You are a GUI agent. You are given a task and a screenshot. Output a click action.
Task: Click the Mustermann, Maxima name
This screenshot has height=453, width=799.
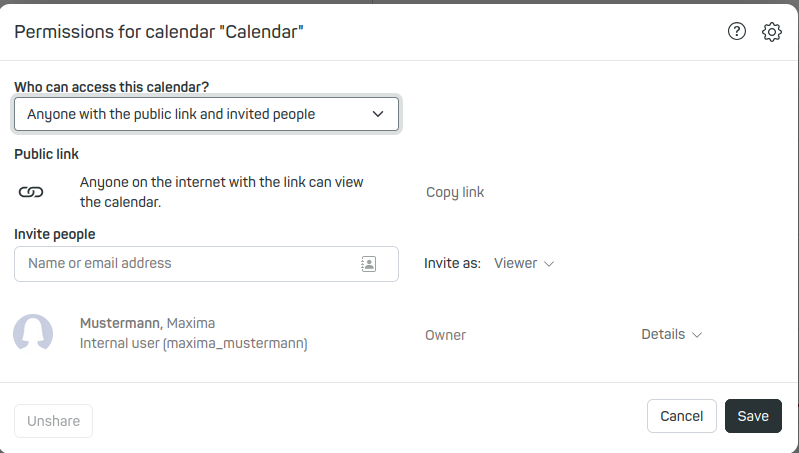click(147, 323)
